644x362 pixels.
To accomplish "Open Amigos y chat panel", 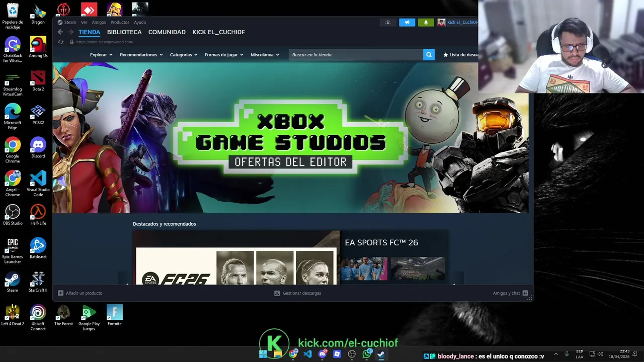I will click(510, 293).
